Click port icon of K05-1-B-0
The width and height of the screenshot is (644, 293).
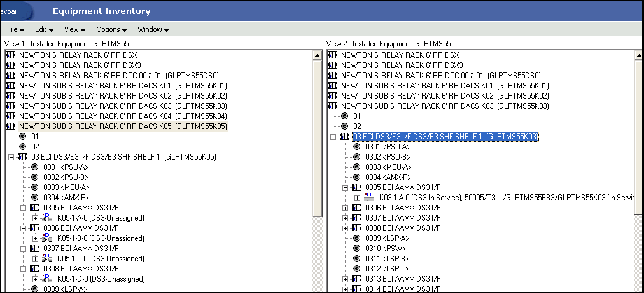tap(47, 238)
